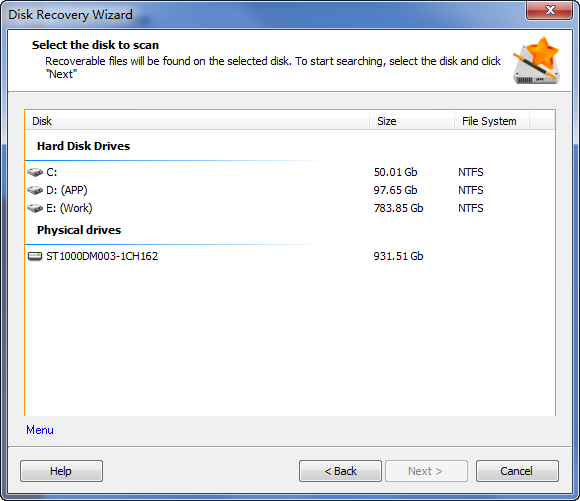The width and height of the screenshot is (580, 501).
Task: Click the Next button
Action: tap(426, 471)
